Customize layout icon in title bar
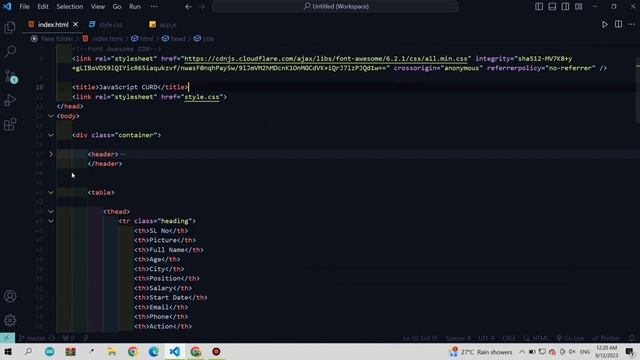 579,7
